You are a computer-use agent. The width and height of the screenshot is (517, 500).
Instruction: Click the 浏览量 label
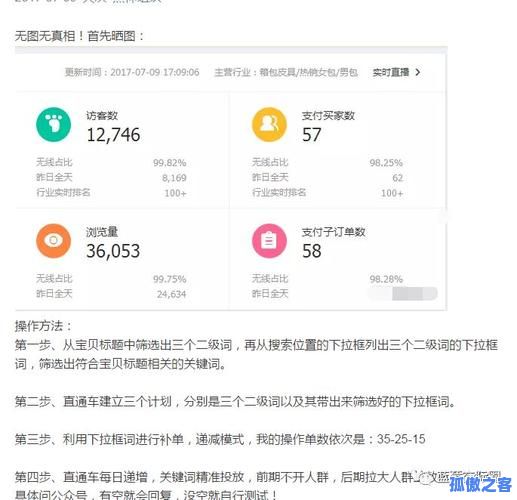102,232
